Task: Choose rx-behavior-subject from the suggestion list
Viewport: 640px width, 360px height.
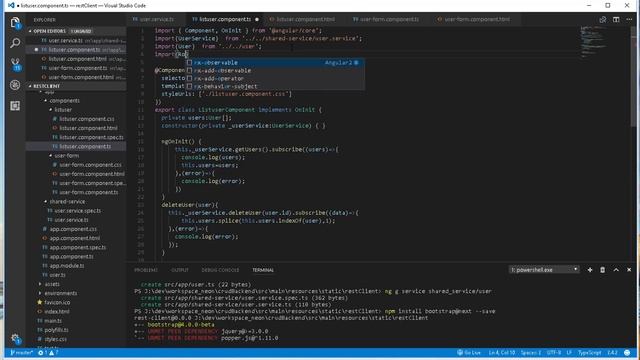Action: point(274,86)
